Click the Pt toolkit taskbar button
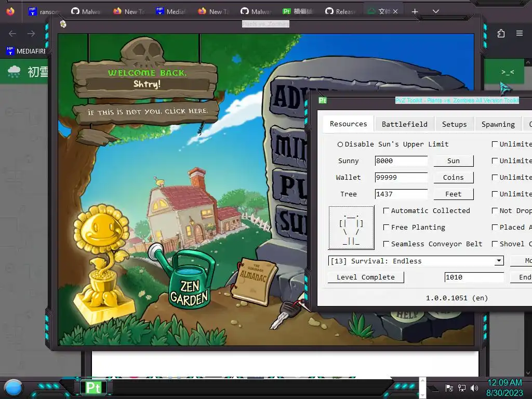 click(x=94, y=388)
